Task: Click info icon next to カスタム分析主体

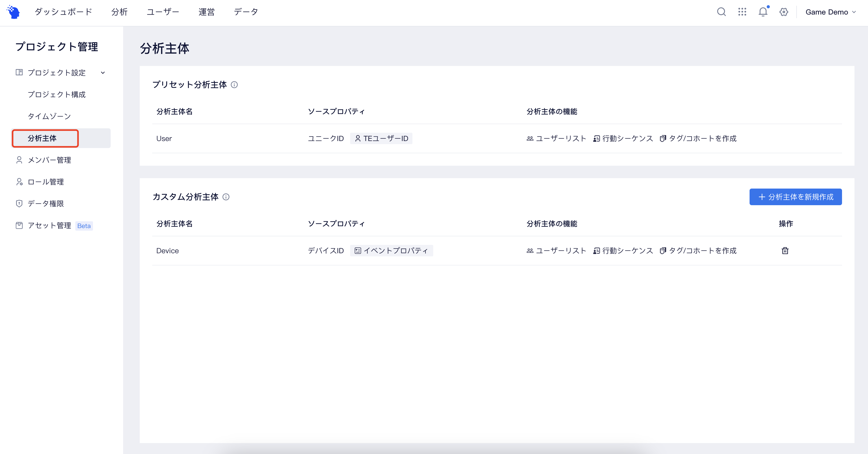Action: click(226, 197)
